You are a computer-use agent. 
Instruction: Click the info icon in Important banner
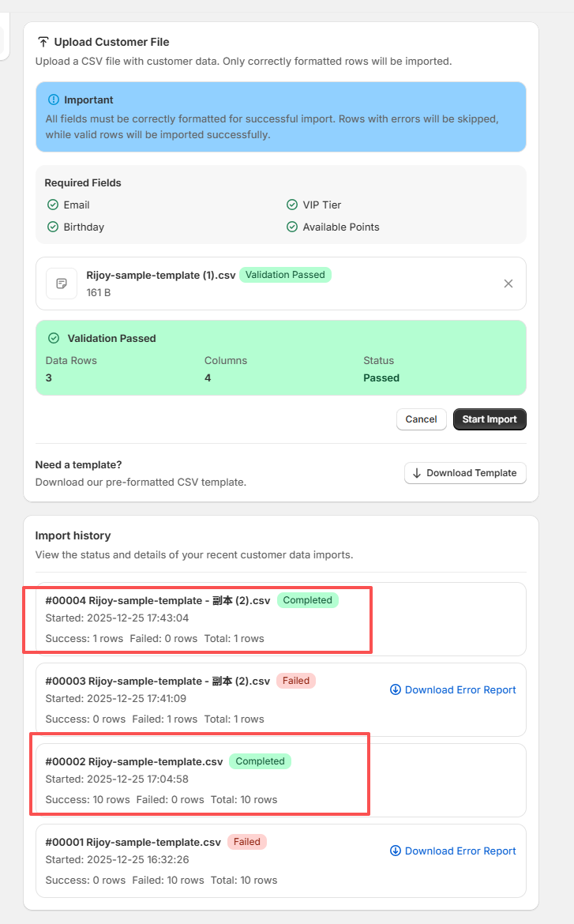[54, 100]
